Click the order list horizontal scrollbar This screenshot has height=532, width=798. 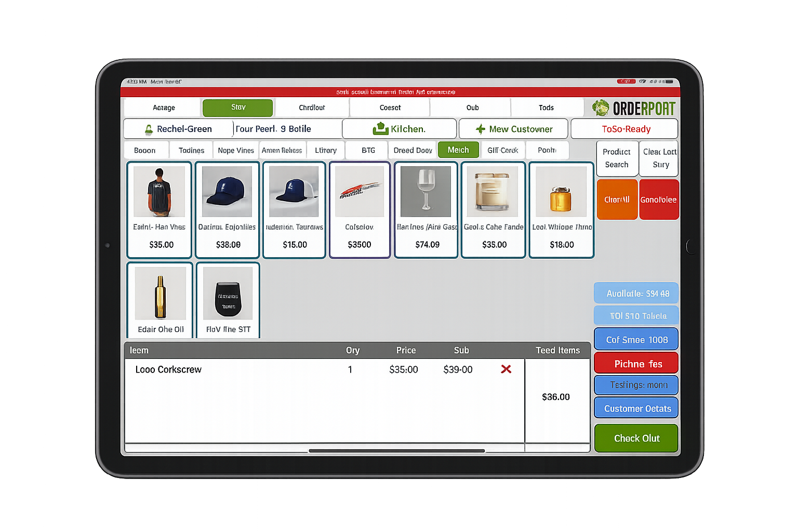pos(396,450)
